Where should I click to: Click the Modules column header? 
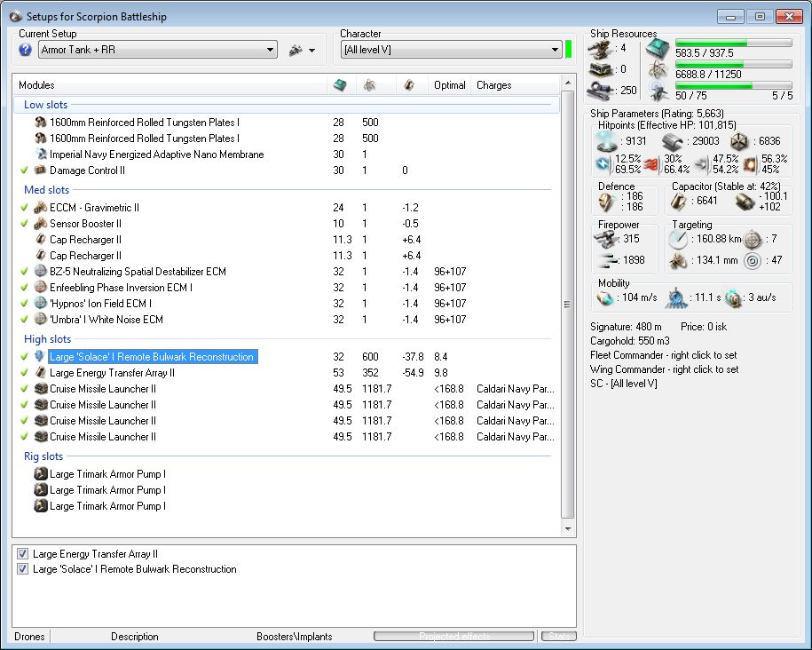click(169, 85)
